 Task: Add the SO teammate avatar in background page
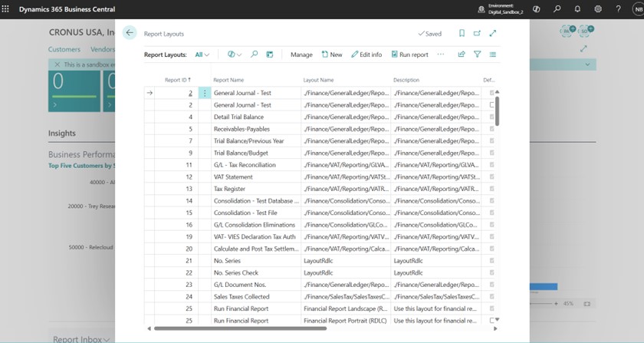tap(585, 31)
